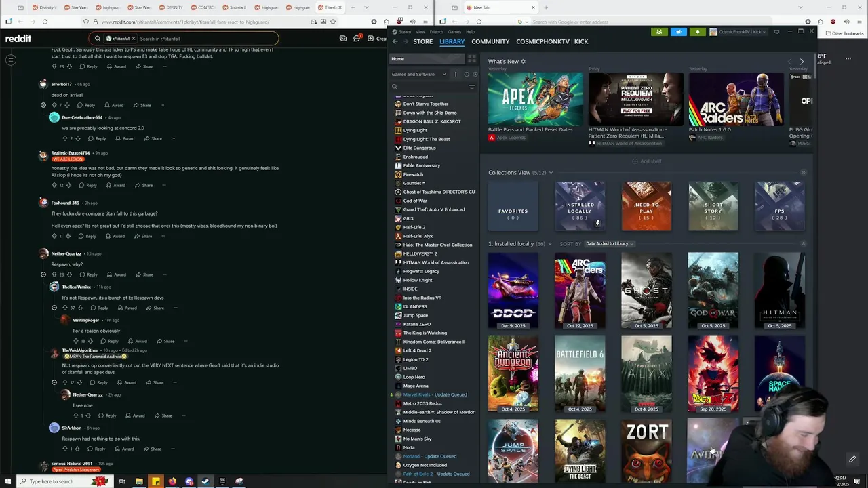Reload the Reddit page in Firefox
The width and height of the screenshot is (868, 488).
45,22
